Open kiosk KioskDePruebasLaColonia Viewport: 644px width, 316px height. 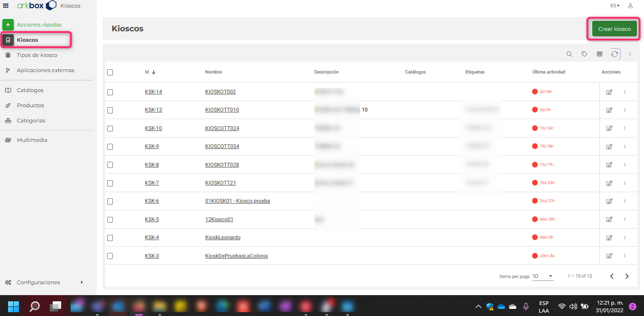pyautogui.click(x=236, y=256)
